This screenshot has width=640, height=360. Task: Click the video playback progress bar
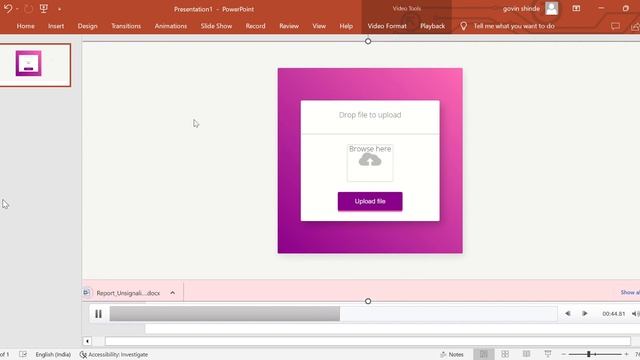pos(333,314)
